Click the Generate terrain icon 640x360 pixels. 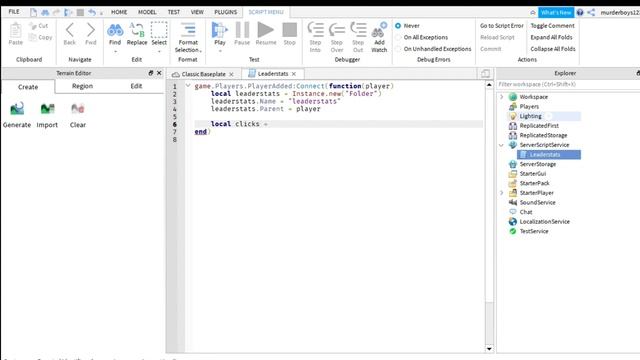(17, 109)
